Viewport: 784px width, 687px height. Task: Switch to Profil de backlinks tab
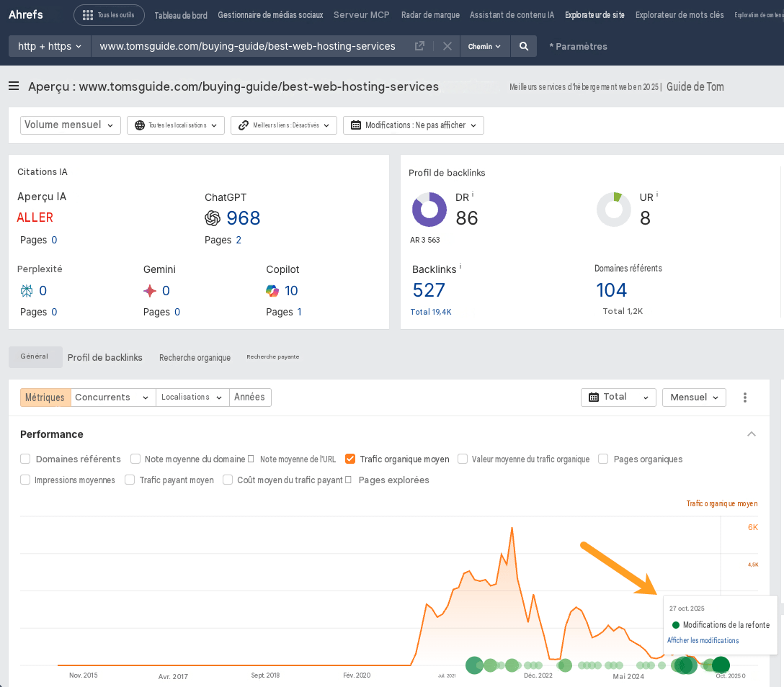click(x=105, y=357)
